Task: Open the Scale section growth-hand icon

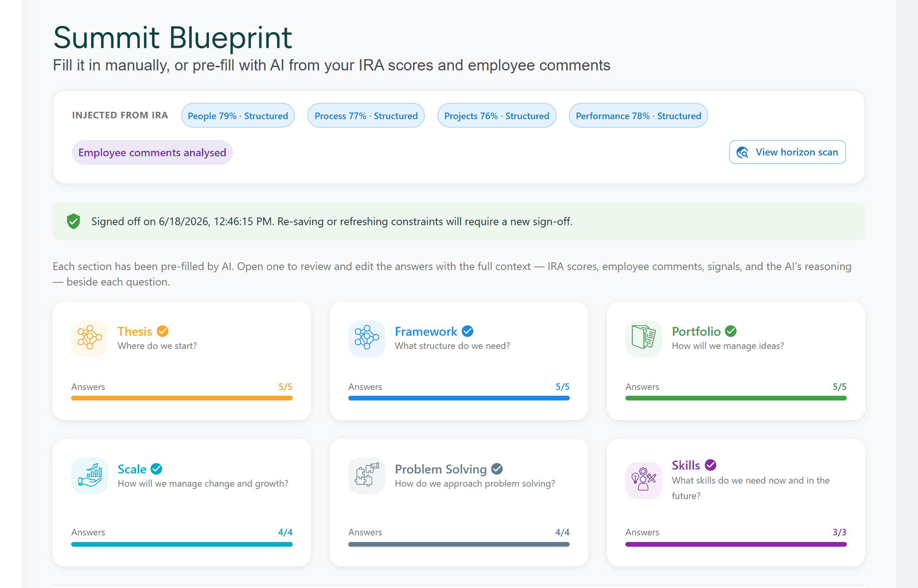Action: [90, 476]
